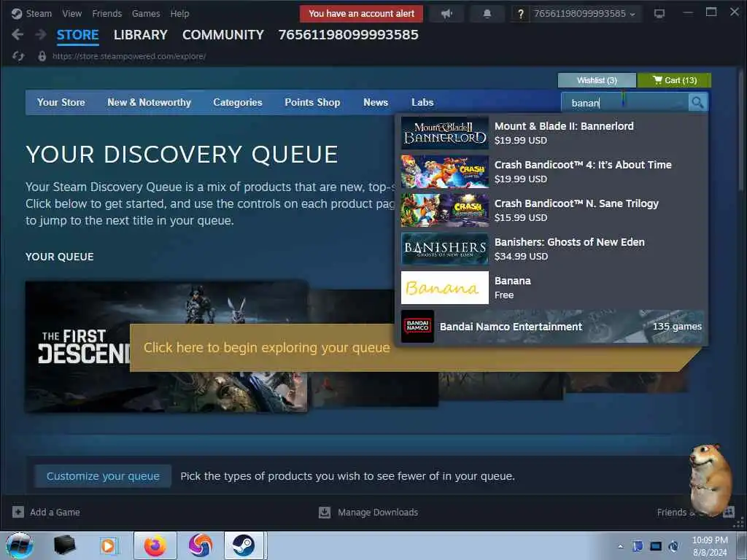
Task: Click the store URL address text
Action: tap(129, 56)
